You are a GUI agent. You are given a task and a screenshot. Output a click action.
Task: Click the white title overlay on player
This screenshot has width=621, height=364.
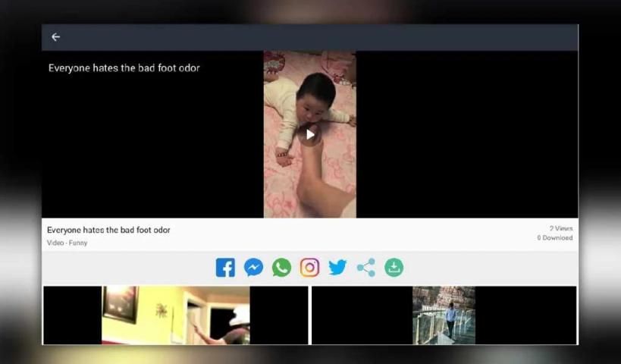(124, 68)
